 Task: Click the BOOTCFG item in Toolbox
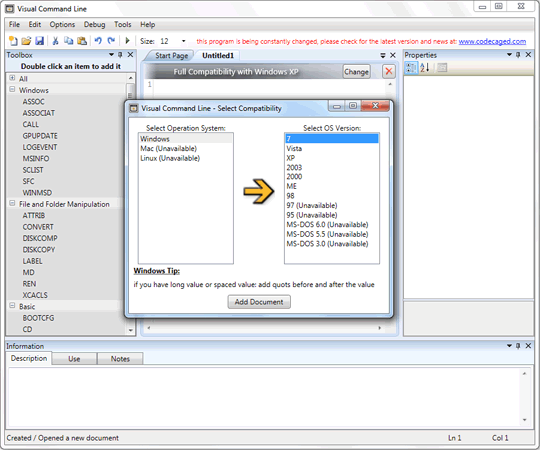[x=38, y=317]
